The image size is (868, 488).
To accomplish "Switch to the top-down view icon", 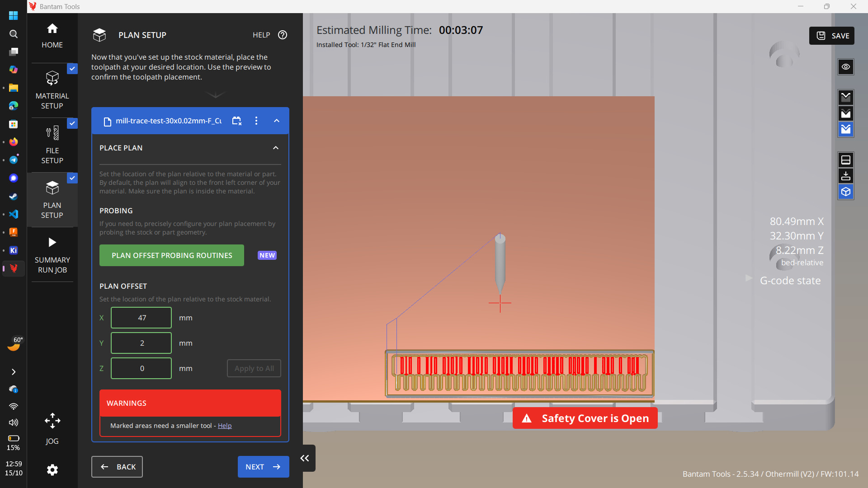I will coord(846,176).
